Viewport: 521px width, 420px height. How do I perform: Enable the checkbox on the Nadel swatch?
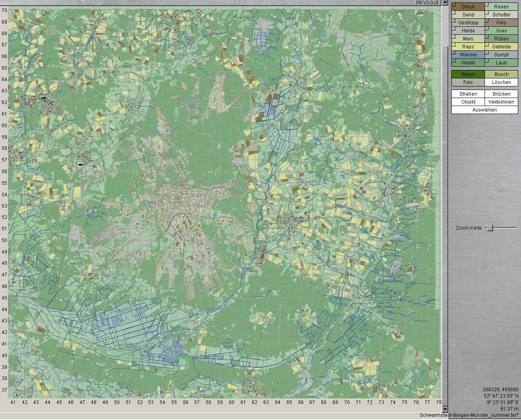[x=454, y=61]
